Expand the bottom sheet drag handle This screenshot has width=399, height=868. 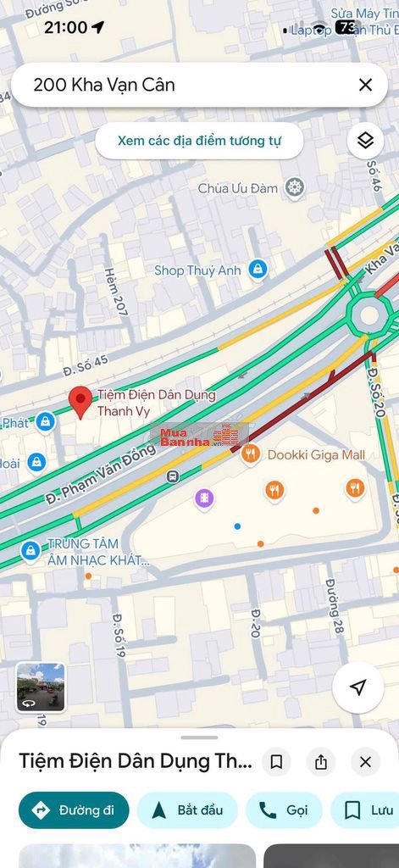(x=199, y=737)
